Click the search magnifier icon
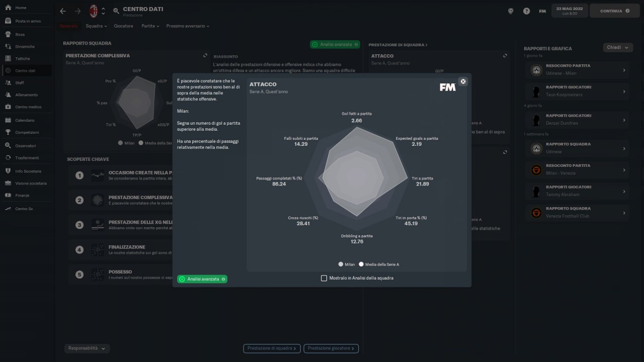The image size is (644, 362). click(x=116, y=11)
